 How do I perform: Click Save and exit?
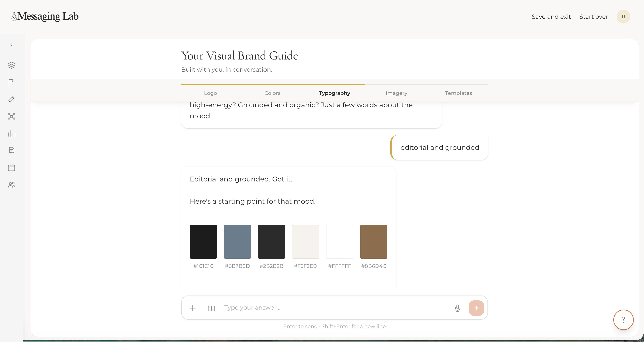click(x=551, y=17)
